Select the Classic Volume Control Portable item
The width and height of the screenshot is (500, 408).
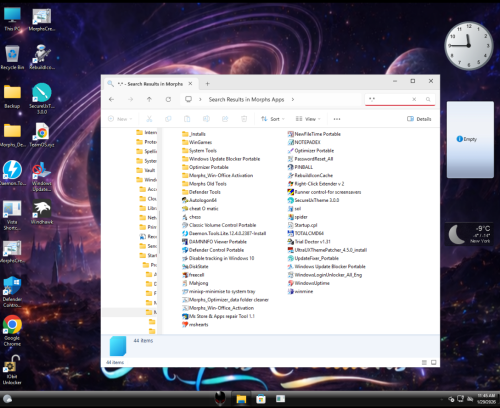coord(219,225)
